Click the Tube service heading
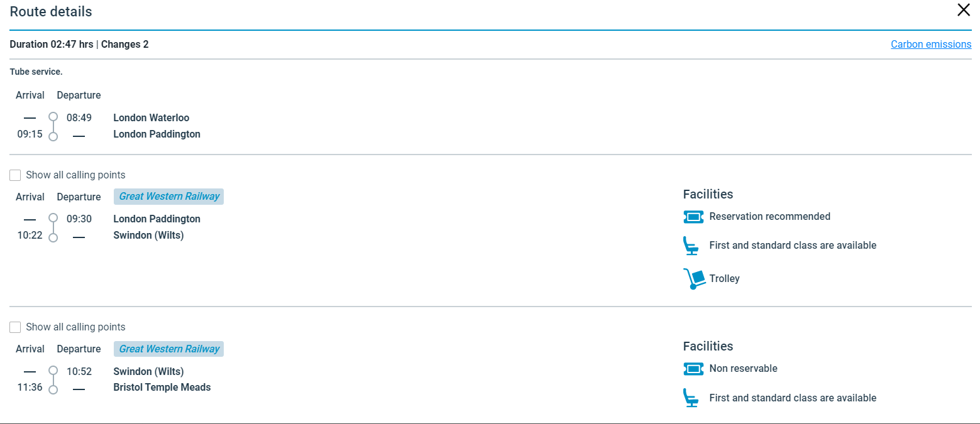The height and width of the screenshot is (424, 980). pos(36,72)
